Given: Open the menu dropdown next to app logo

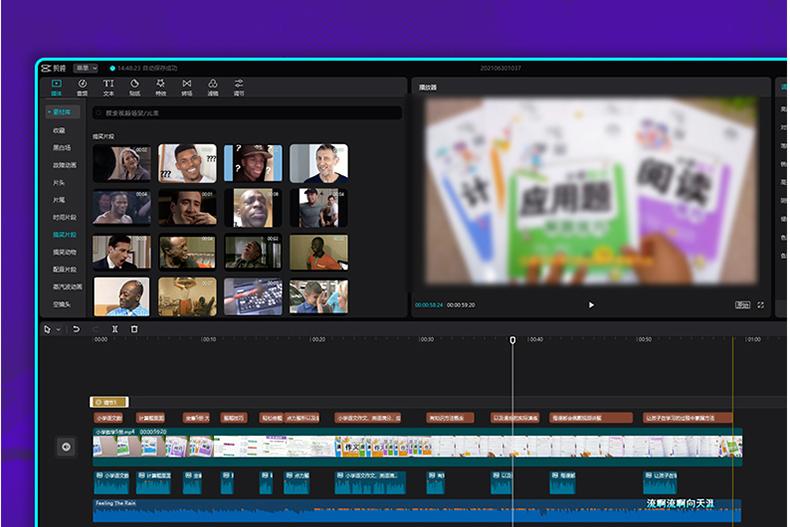Looking at the screenshot, I should (x=85, y=68).
